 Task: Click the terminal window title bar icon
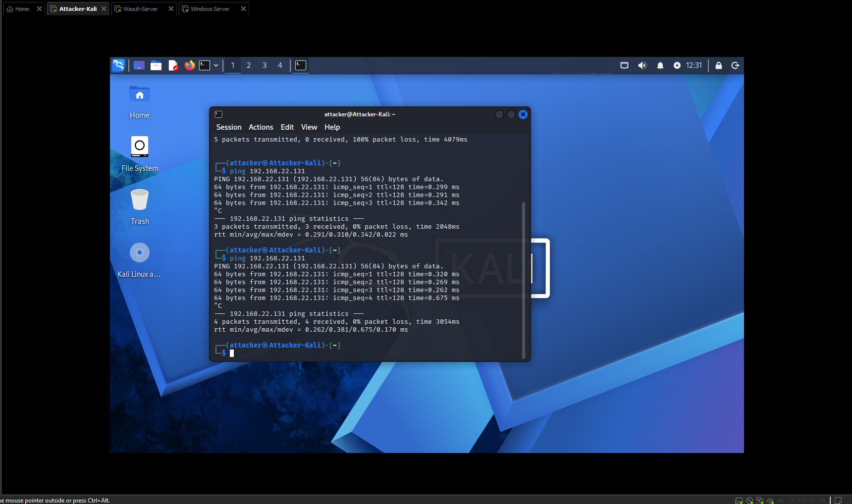tap(218, 114)
